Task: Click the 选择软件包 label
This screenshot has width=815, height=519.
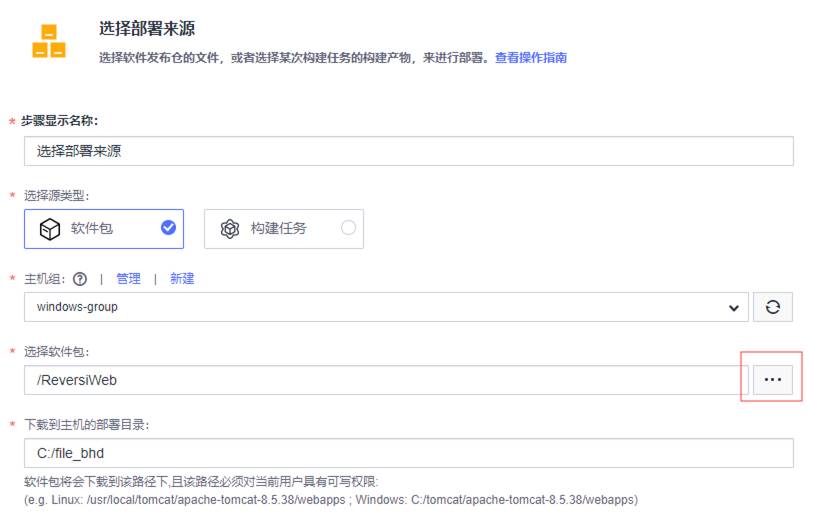Action: 56,352
